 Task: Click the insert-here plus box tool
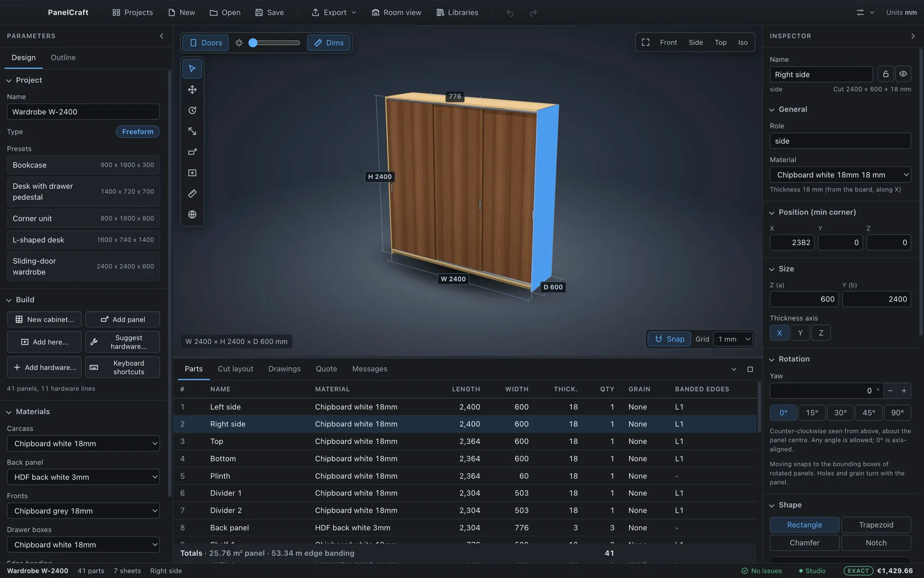click(192, 173)
